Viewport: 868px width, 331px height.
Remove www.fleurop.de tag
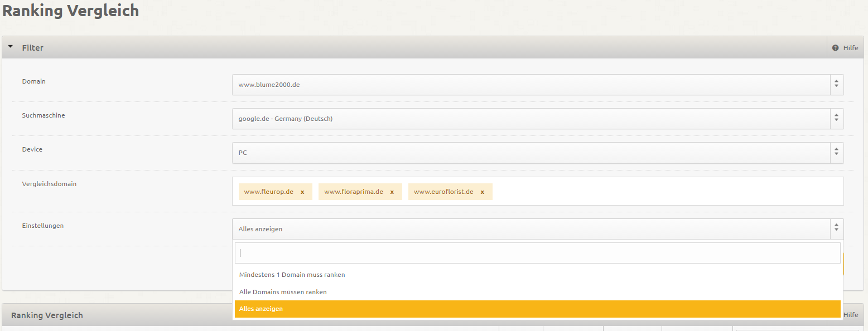[x=302, y=192]
